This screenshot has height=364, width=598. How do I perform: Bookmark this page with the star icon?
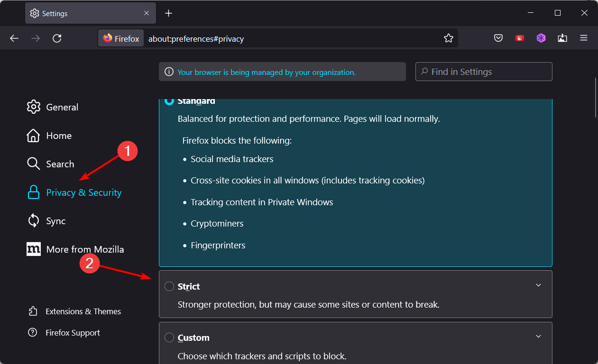click(449, 38)
